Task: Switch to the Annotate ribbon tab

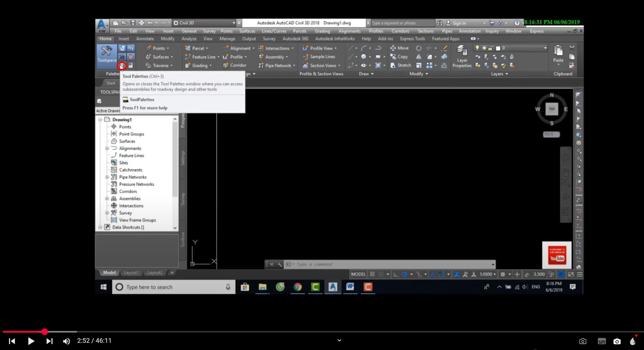Action: coord(145,39)
